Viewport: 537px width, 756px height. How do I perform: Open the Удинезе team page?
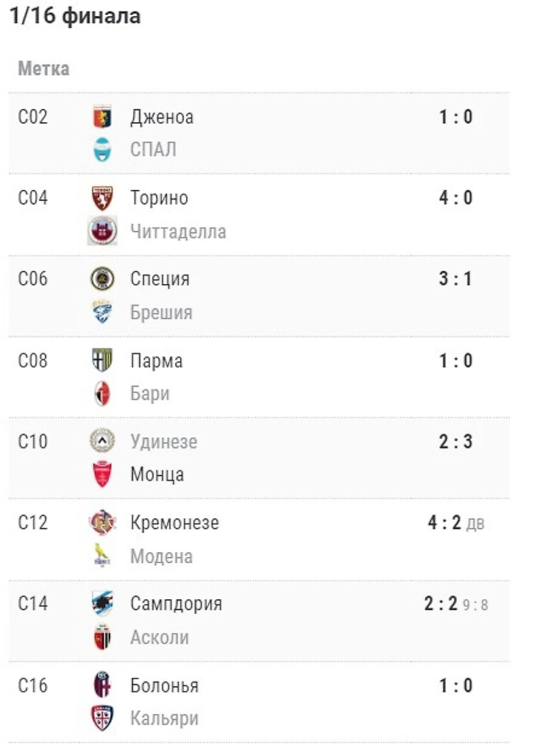(x=164, y=442)
